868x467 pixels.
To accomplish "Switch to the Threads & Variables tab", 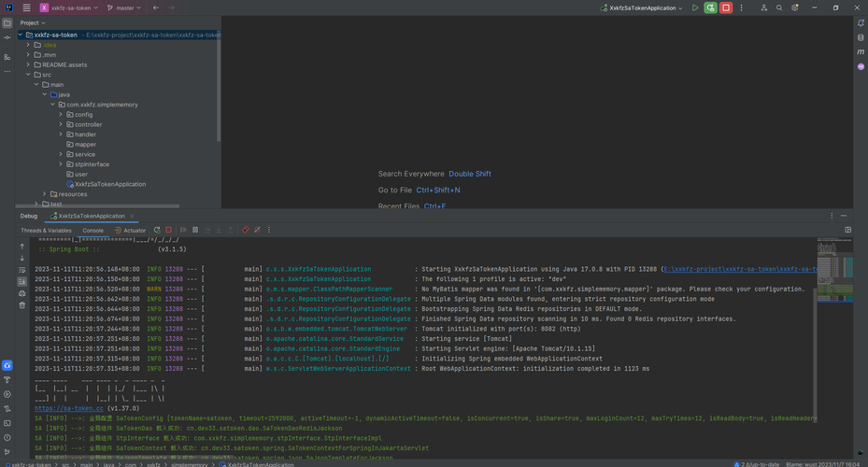I will click(46, 230).
